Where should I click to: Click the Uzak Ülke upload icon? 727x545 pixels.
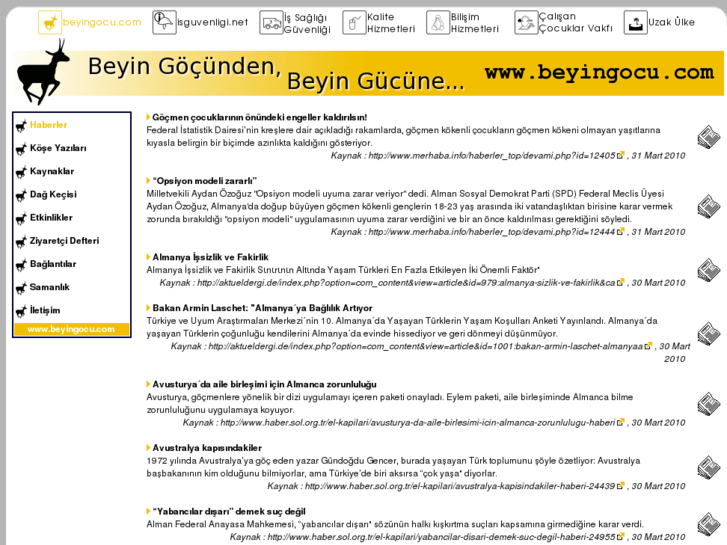click(x=635, y=23)
